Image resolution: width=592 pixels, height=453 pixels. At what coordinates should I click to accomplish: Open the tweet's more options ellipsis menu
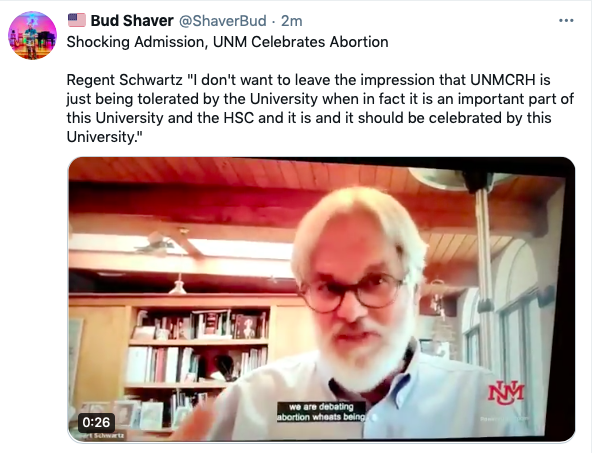click(x=566, y=21)
